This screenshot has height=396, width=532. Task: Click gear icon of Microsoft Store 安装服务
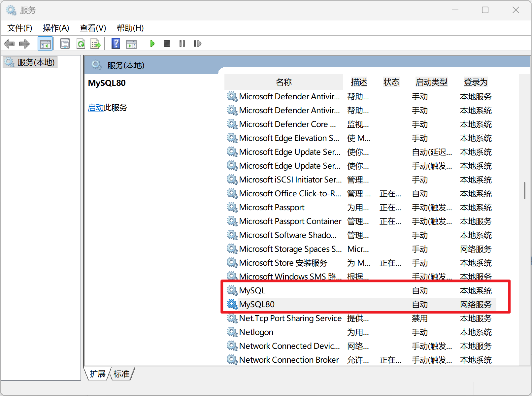point(232,263)
